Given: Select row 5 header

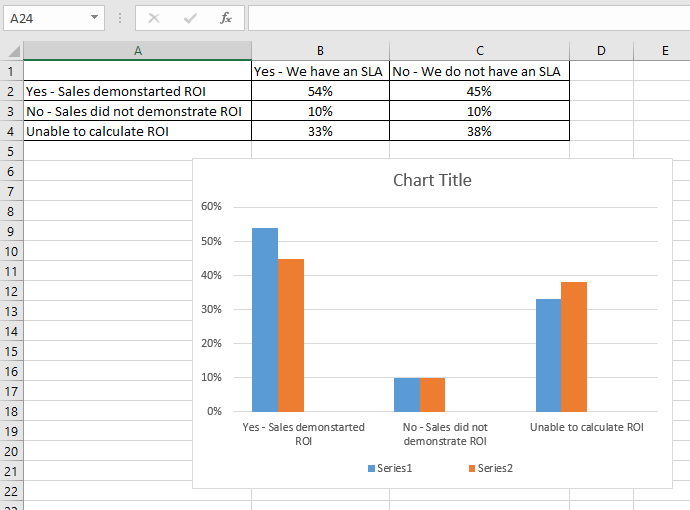Looking at the screenshot, I should tap(11, 151).
